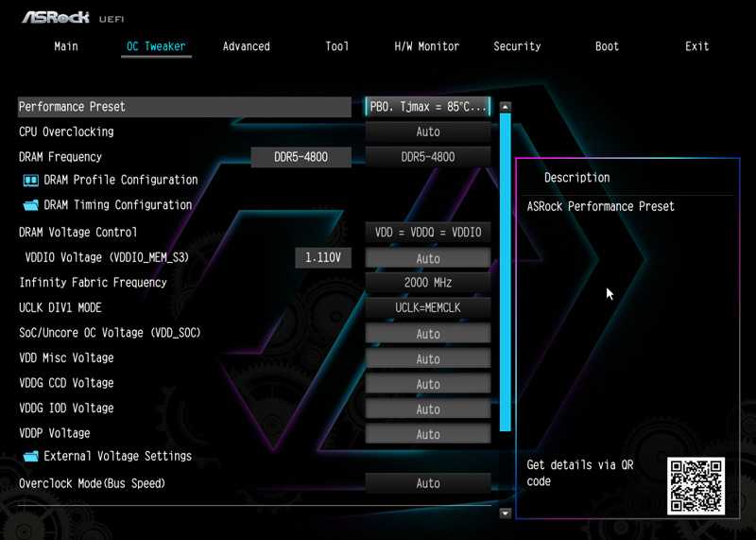Click the cyan vertical scrollbar thumb
756x540 pixels.
point(506,272)
